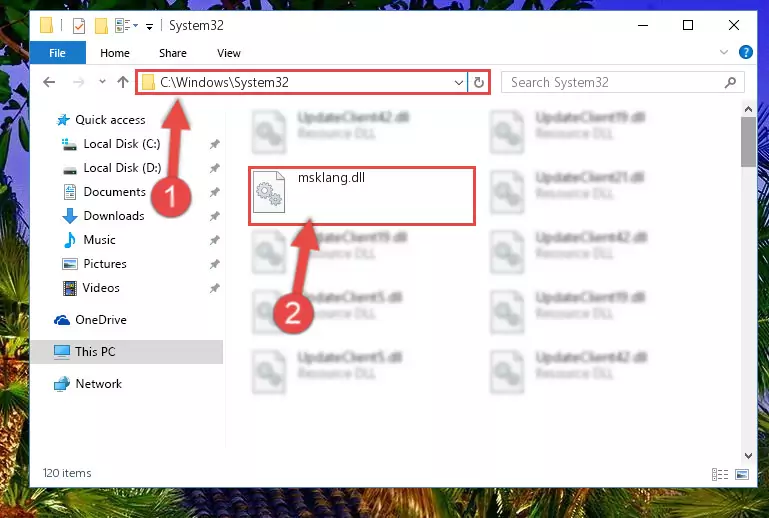
Task: Click the msklang.dll gear file icon
Action: tap(269, 191)
